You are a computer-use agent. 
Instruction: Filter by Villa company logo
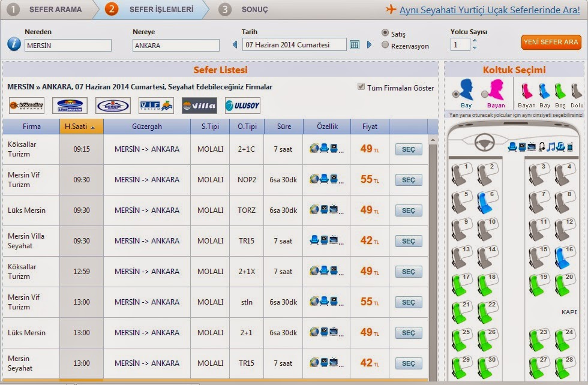pos(199,106)
